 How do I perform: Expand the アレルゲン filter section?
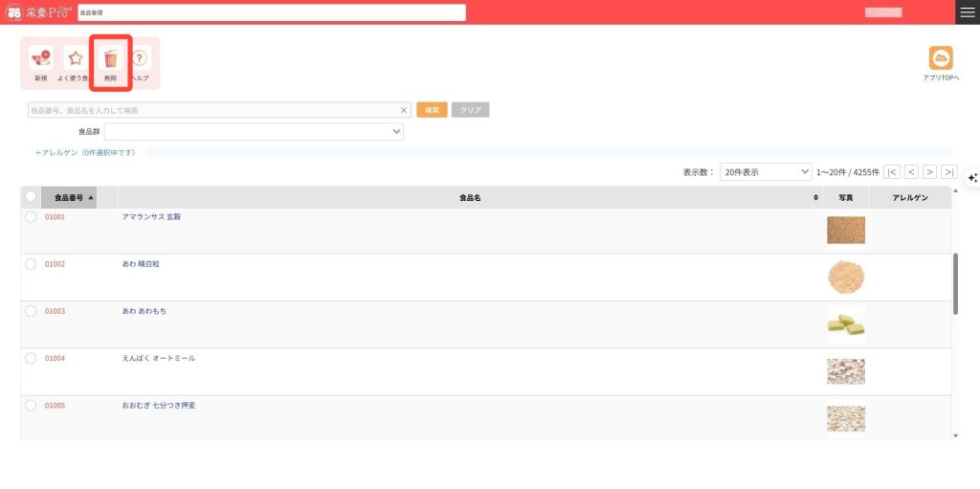85,152
